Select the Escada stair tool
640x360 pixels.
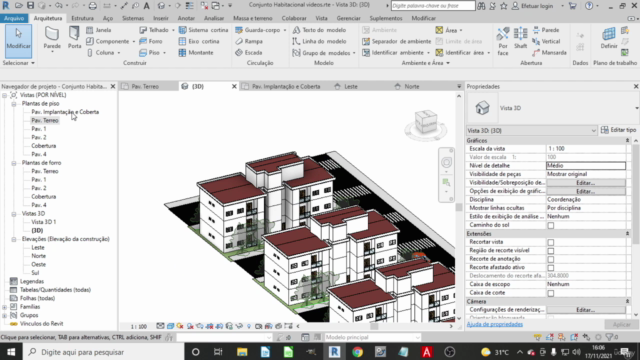pos(249,53)
